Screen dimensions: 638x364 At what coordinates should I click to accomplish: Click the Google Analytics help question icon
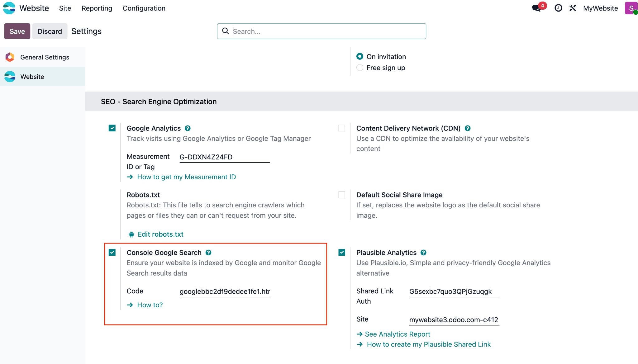click(x=188, y=128)
